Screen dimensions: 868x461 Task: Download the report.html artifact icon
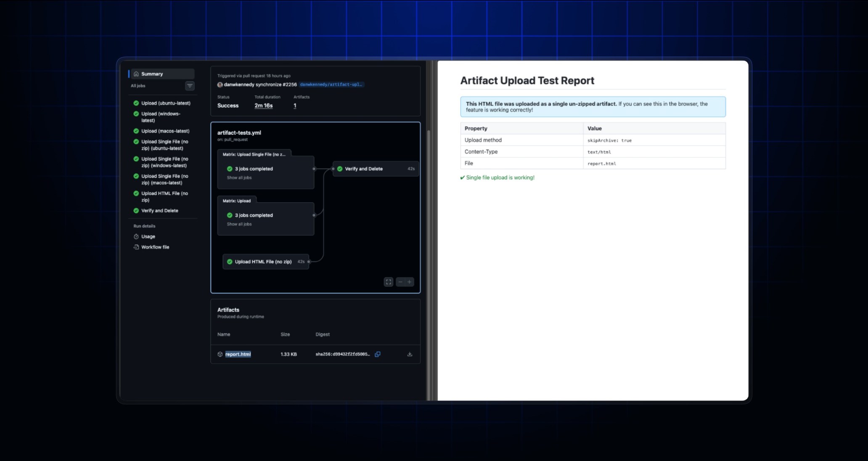[410, 354]
